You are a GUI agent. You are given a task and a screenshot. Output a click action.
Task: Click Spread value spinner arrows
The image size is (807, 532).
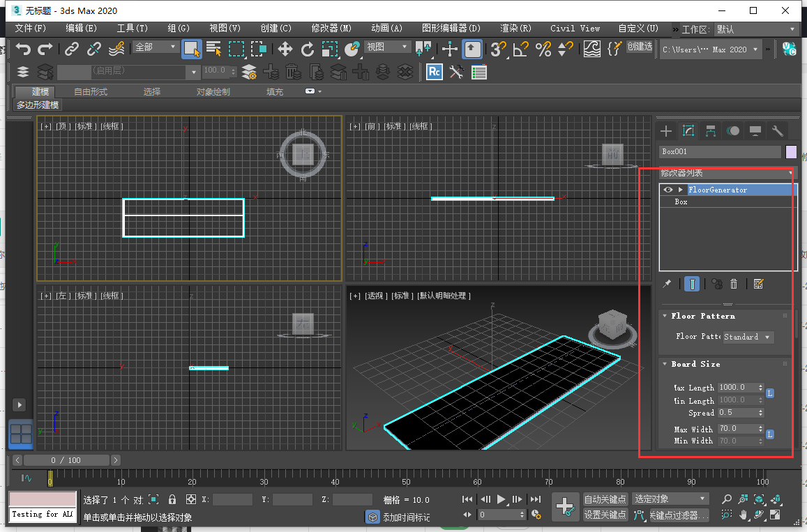tap(761, 413)
